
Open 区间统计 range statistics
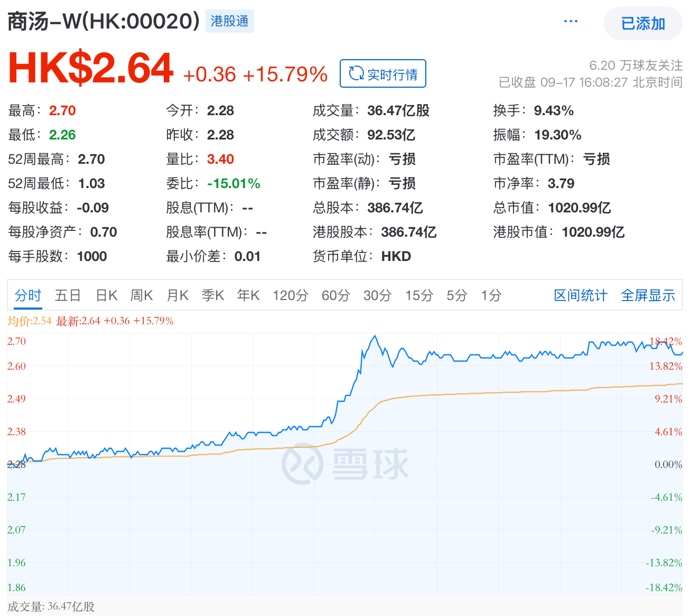pos(581,295)
